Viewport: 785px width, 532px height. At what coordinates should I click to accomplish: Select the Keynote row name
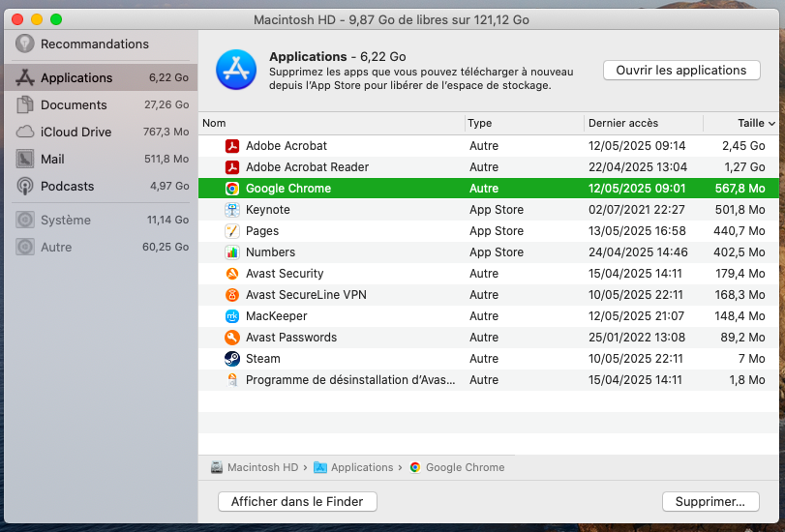[x=268, y=210]
